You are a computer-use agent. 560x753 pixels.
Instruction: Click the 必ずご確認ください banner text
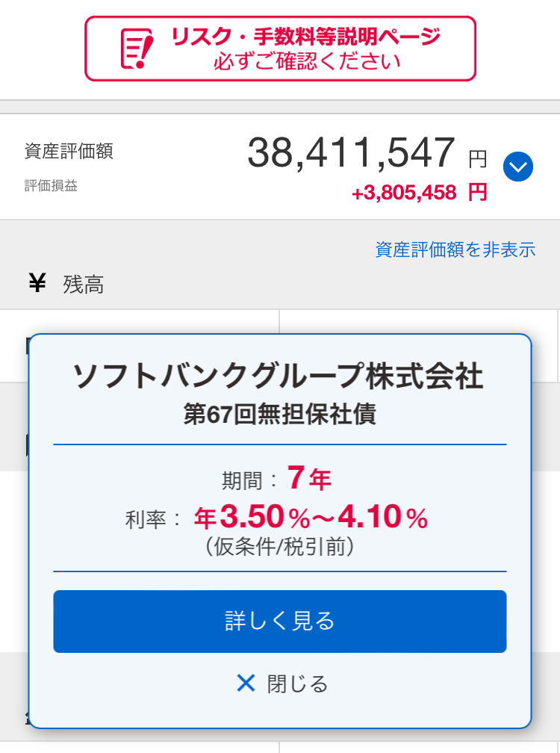coord(306,61)
